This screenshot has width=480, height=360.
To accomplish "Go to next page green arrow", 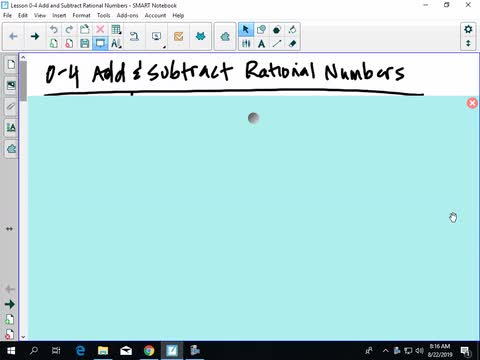I will [35, 36].
